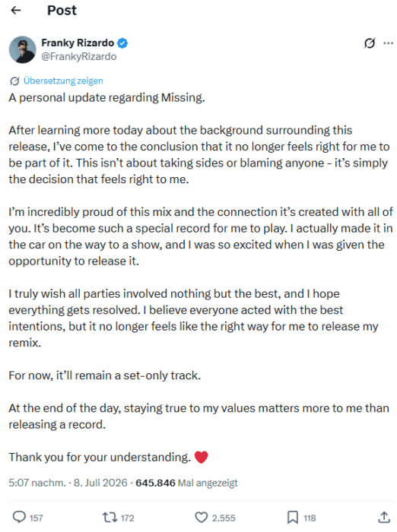
Task: Click the 645.846 Mal angezeigt views count
Action: pos(186,483)
